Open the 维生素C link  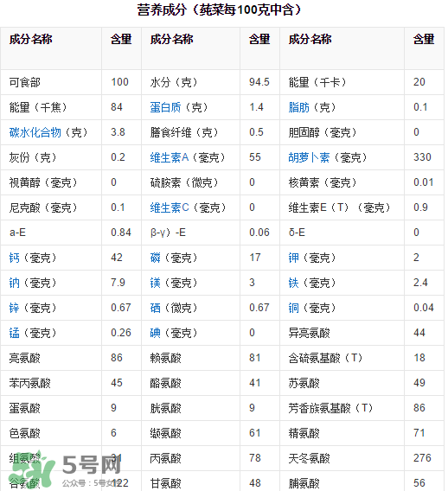click(x=170, y=207)
